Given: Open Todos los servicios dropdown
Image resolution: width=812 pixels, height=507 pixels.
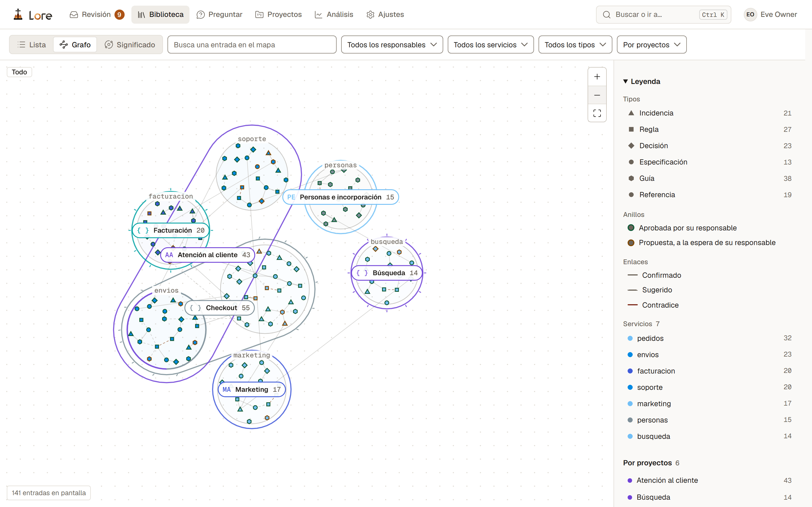Looking at the screenshot, I should click(491, 45).
